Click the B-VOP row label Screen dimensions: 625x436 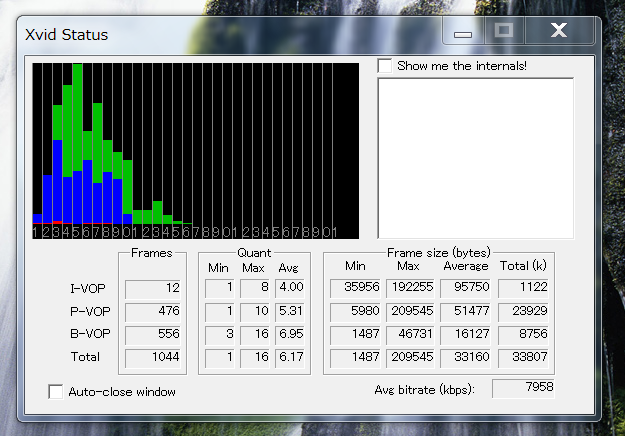tap(90, 334)
